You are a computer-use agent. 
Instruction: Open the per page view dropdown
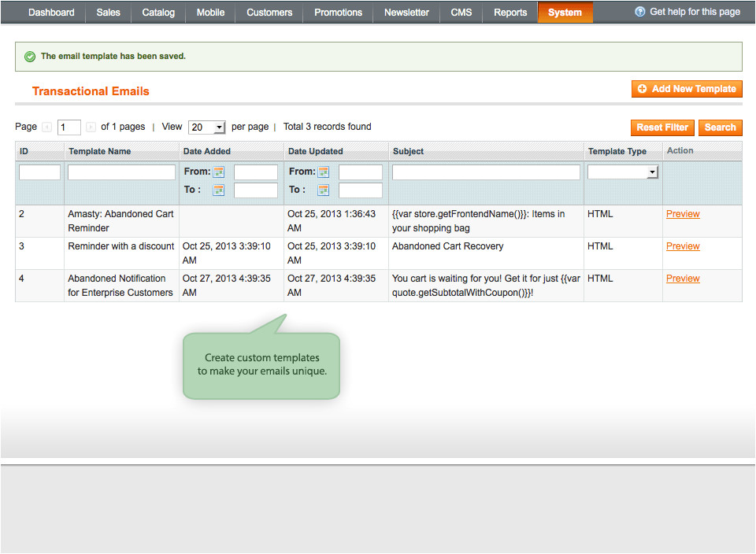coord(207,127)
